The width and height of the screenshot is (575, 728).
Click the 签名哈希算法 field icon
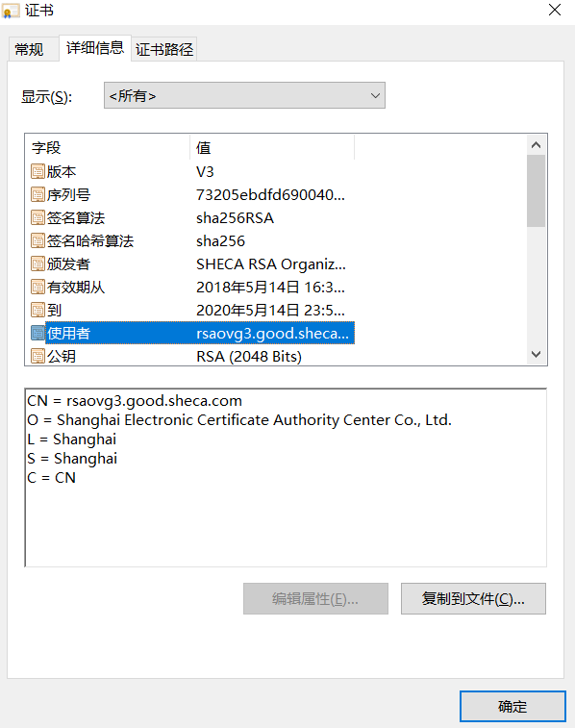pyautogui.click(x=37, y=241)
